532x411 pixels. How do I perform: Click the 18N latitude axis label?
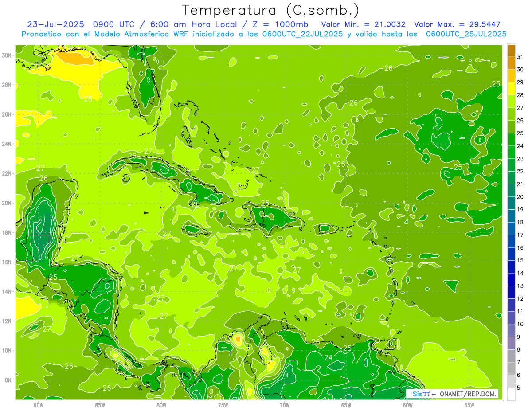point(7,232)
